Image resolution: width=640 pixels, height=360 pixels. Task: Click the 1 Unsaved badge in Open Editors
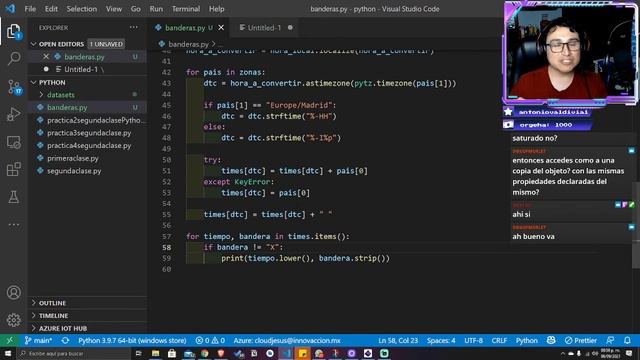click(106, 44)
